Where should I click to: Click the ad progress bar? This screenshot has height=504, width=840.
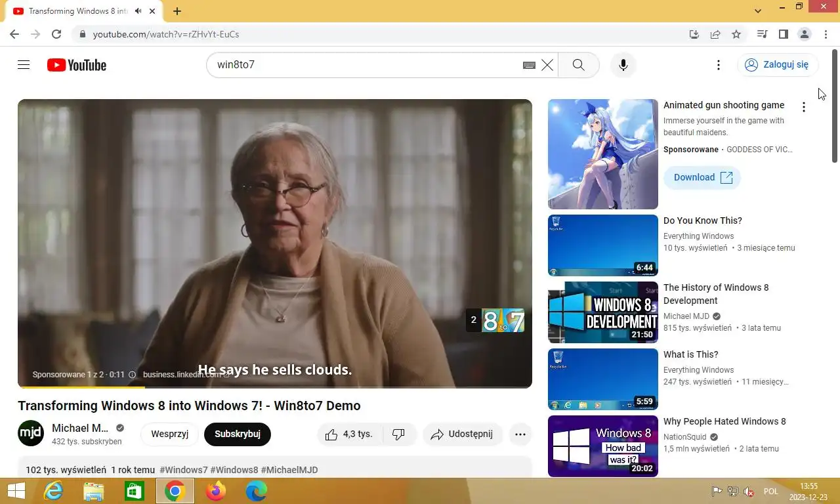tap(274, 387)
